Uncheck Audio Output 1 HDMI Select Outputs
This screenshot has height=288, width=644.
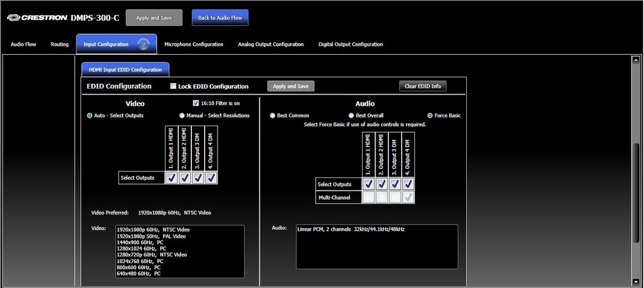pyautogui.click(x=369, y=184)
